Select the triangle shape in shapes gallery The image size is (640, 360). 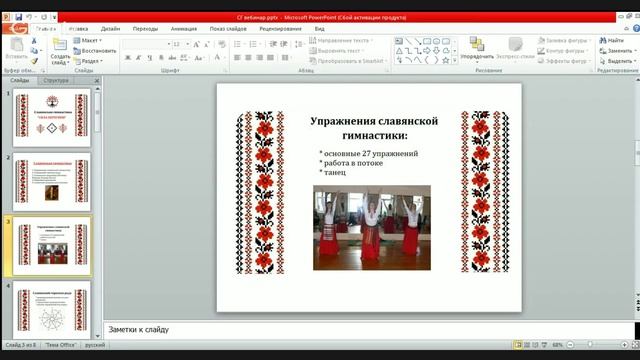399,51
